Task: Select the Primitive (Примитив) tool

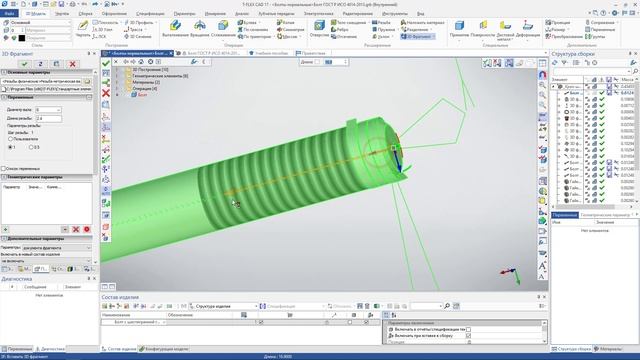Action: click(x=459, y=28)
